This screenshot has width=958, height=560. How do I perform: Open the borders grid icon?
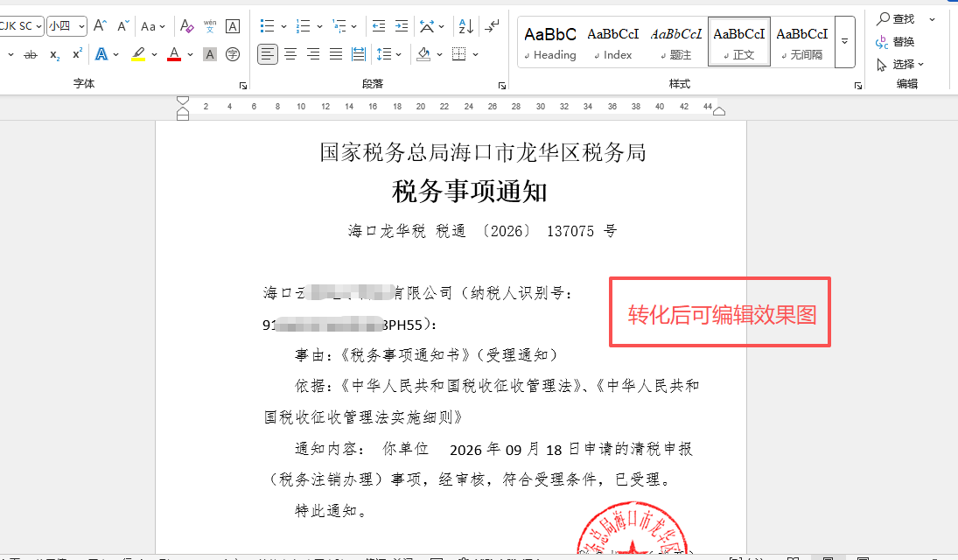pyautogui.click(x=458, y=54)
